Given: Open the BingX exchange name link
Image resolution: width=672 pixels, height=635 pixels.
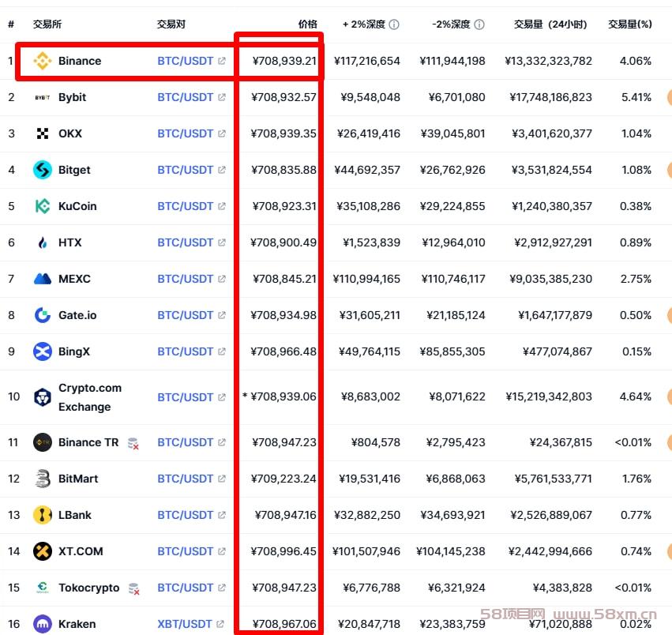Looking at the screenshot, I should click(74, 351).
